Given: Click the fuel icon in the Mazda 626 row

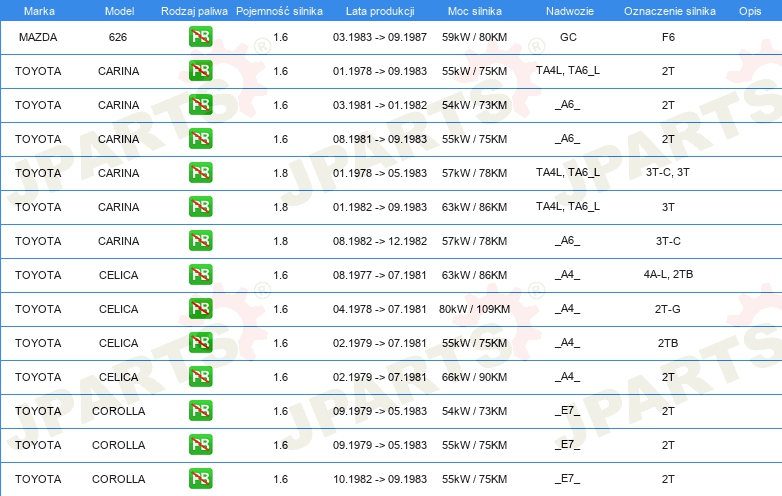Looking at the screenshot, I should tap(200, 37).
